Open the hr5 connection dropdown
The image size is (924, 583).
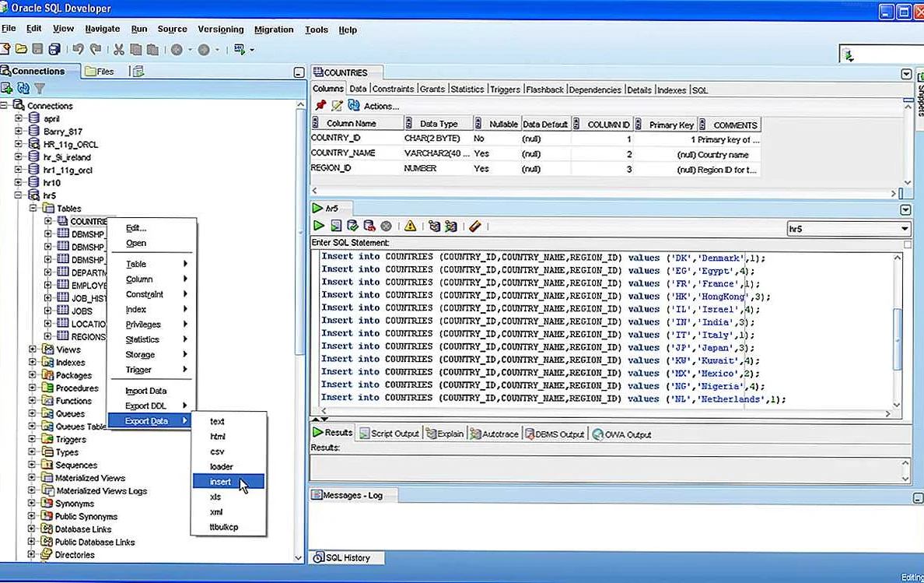click(x=905, y=229)
